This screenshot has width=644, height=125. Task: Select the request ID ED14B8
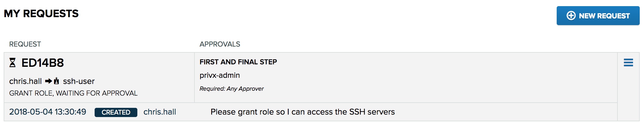click(42, 63)
